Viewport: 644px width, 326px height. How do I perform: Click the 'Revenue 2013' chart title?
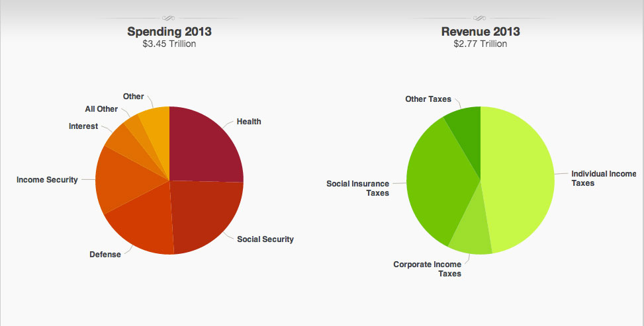pyautogui.click(x=481, y=31)
